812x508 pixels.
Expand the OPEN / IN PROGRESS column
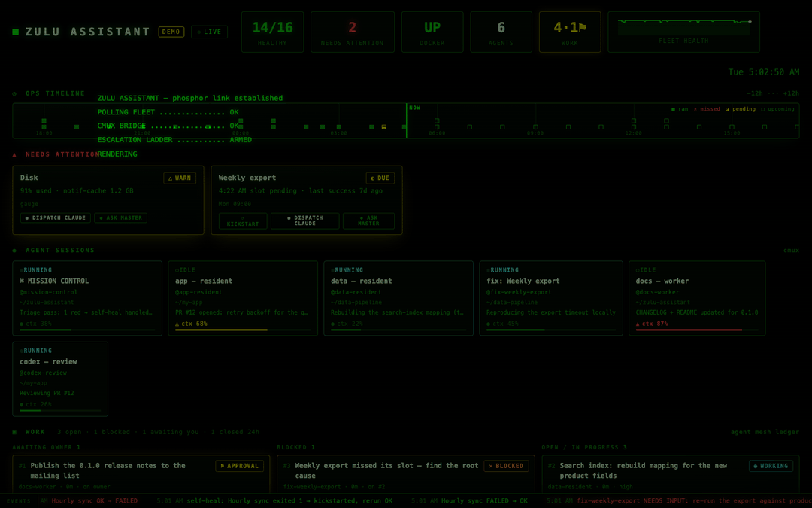tap(584, 447)
